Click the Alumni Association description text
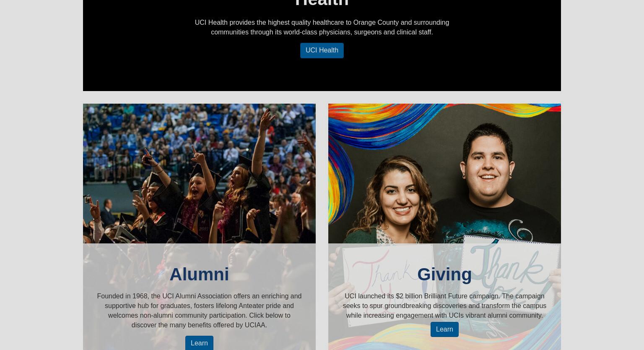 coord(199,311)
